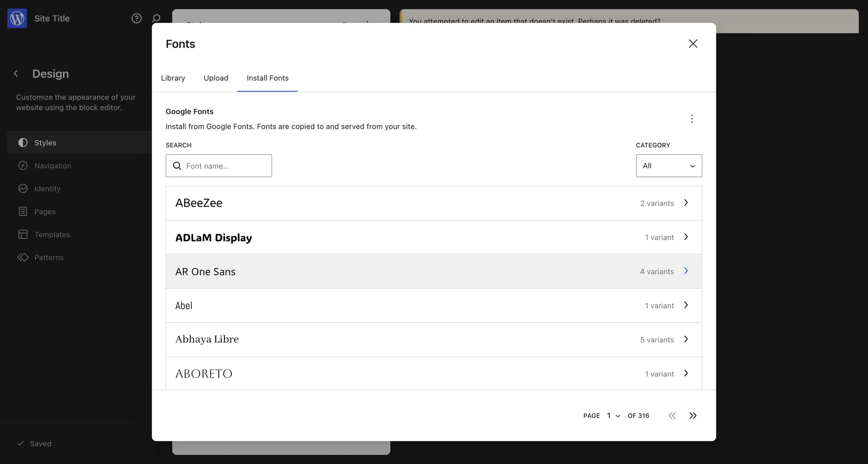The image size is (868, 464).
Task: Select the Aboreto font name
Action: [x=204, y=374]
